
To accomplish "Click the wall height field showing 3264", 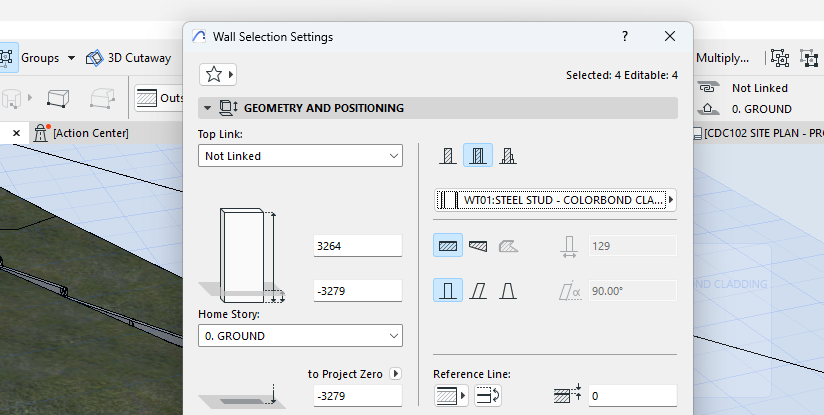I will [357, 245].
